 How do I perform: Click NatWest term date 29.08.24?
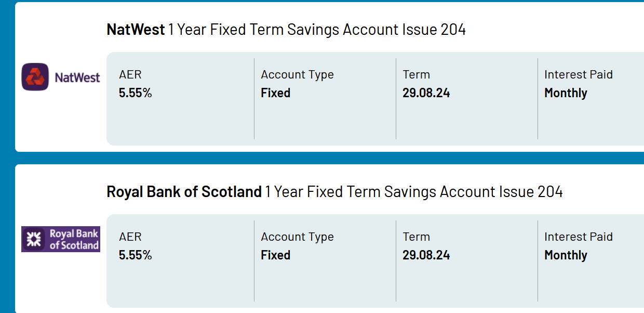tap(426, 93)
